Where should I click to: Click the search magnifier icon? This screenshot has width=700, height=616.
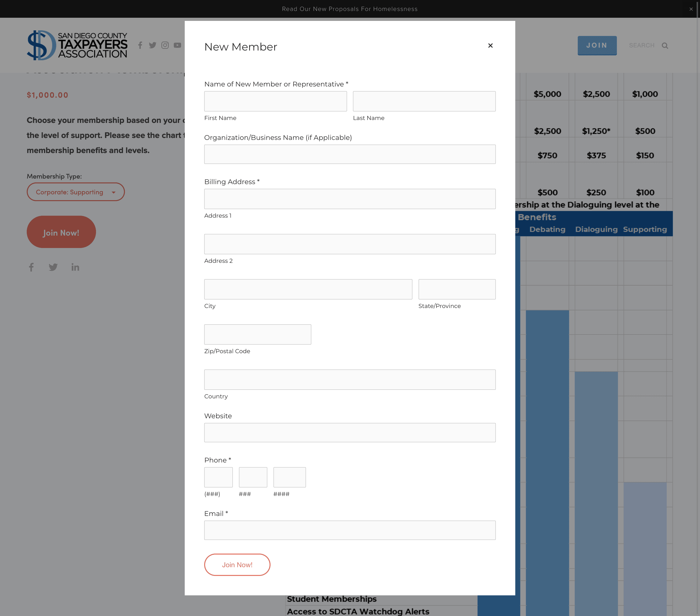pyautogui.click(x=665, y=45)
